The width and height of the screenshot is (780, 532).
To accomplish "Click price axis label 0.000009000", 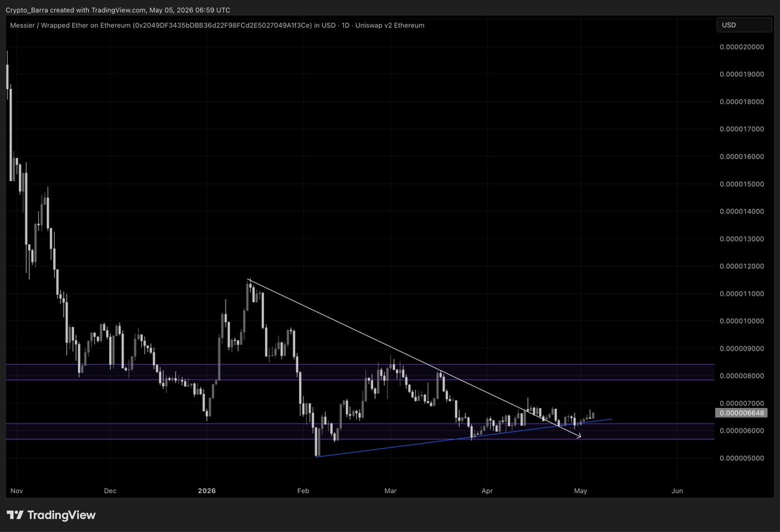I will tap(743, 349).
